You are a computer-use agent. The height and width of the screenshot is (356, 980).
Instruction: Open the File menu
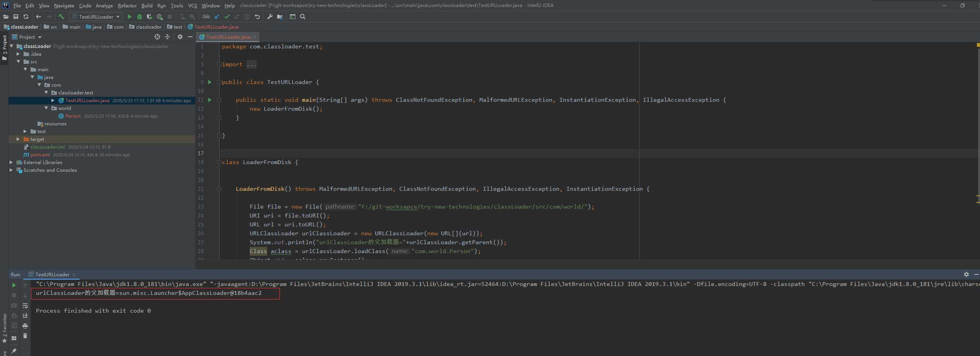tap(17, 5)
